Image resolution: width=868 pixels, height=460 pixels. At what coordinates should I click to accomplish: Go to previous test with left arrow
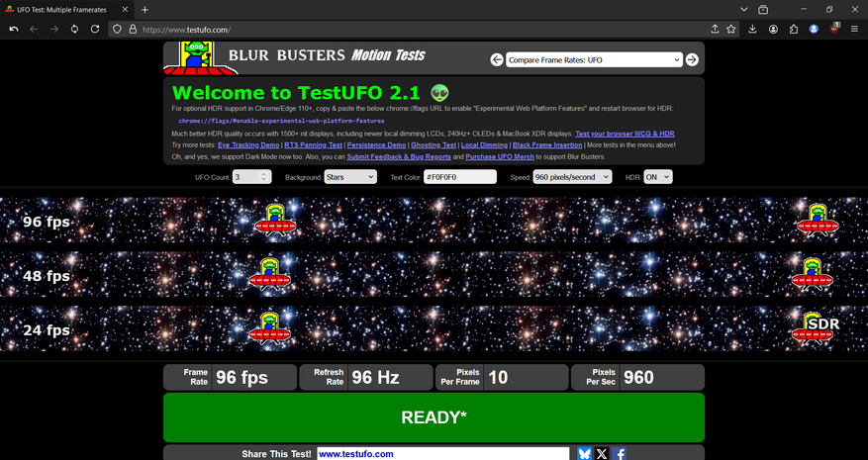pos(497,59)
